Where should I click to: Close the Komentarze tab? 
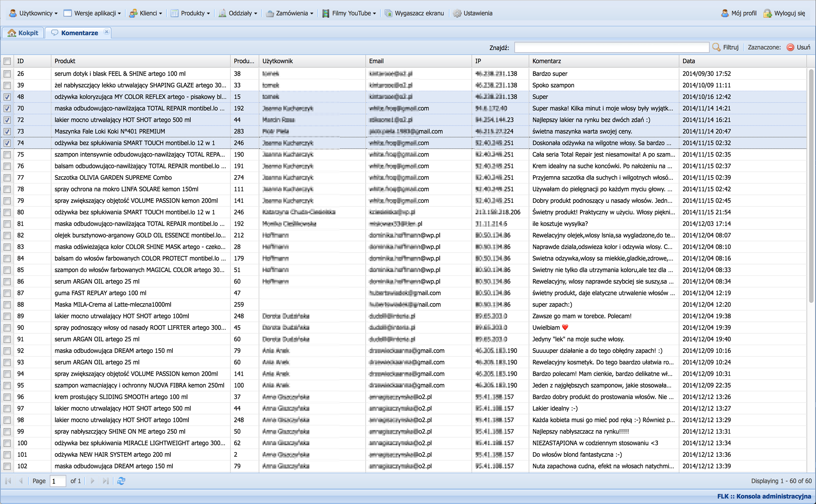tap(106, 32)
